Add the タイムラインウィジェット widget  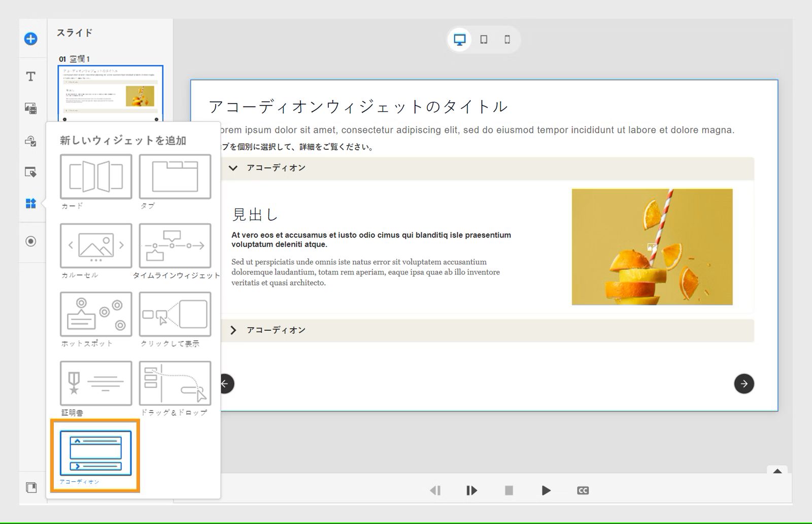coord(175,246)
